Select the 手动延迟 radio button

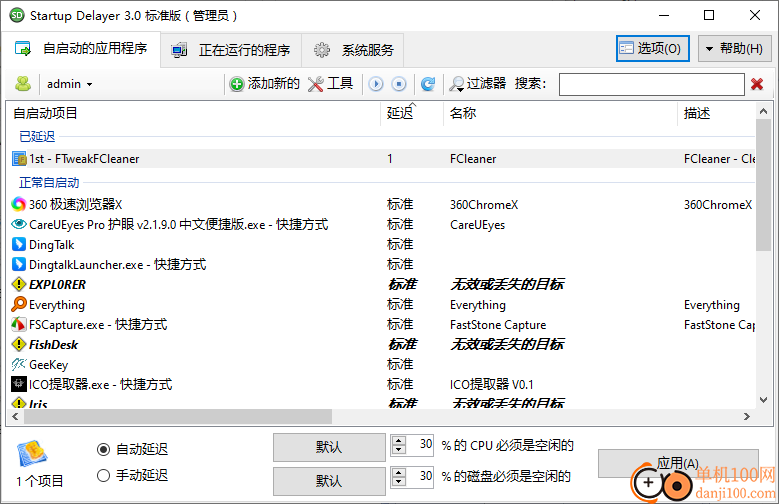coord(103,476)
